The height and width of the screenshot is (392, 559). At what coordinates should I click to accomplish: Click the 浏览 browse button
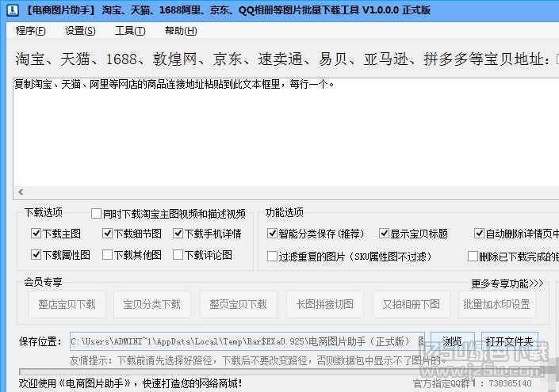coord(453,341)
